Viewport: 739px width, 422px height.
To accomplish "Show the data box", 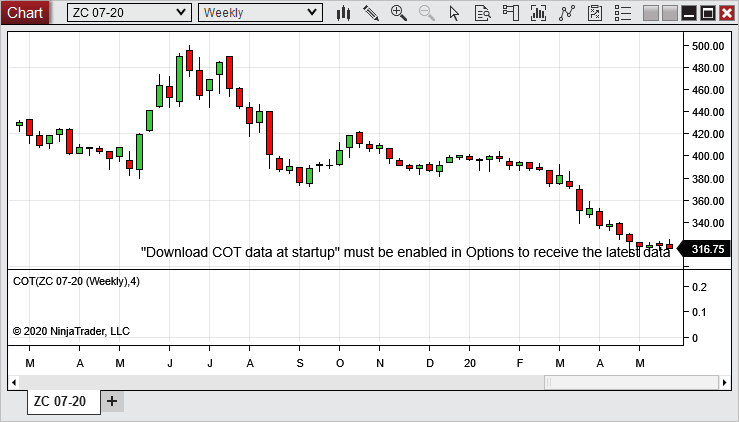I will click(483, 13).
